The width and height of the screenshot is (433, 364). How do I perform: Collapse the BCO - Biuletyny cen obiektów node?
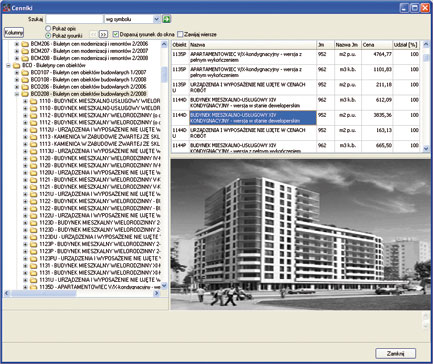click(x=8, y=66)
